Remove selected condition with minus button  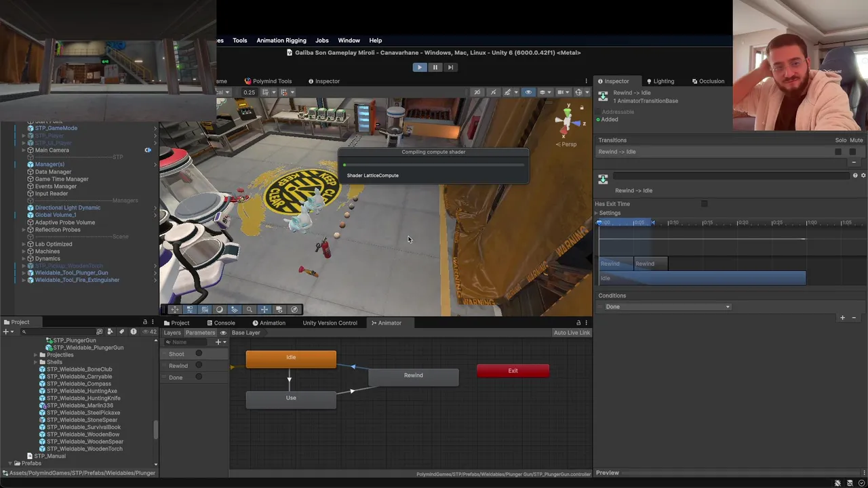coord(854,318)
